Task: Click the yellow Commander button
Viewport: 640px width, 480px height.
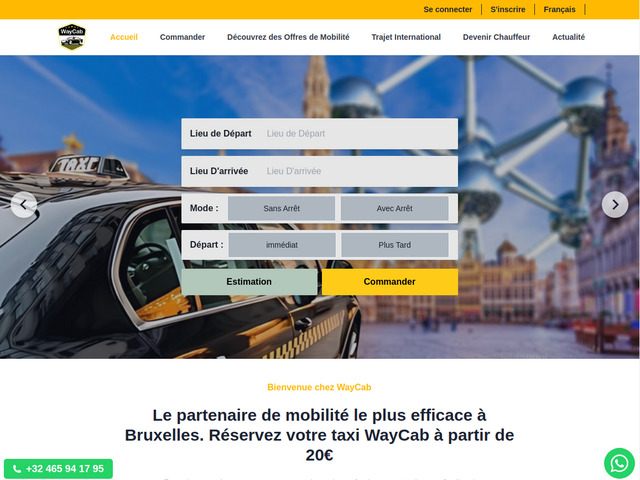Action: coord(390,282)
